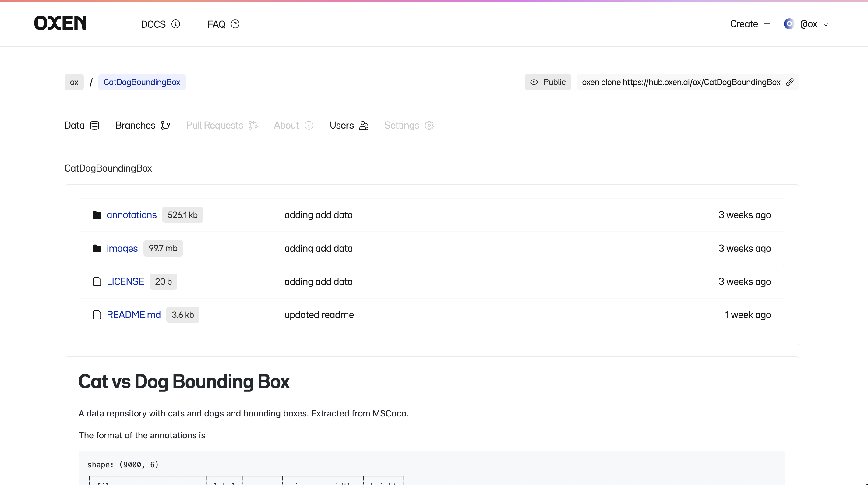Open the README.md file link

[x=133, y=315]
